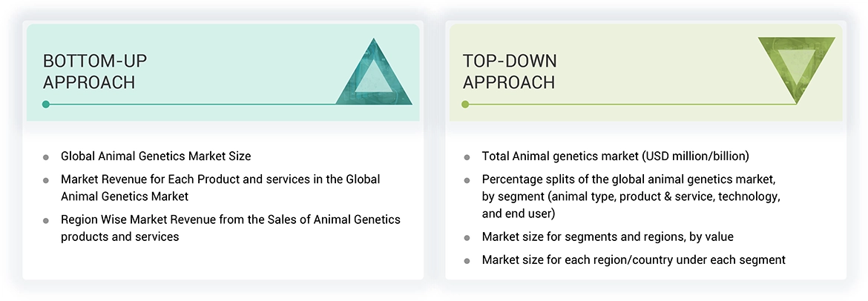The image size is (868, 301).
Task: Click bullet dot beside Market size for segments
Action: (467, 238)
